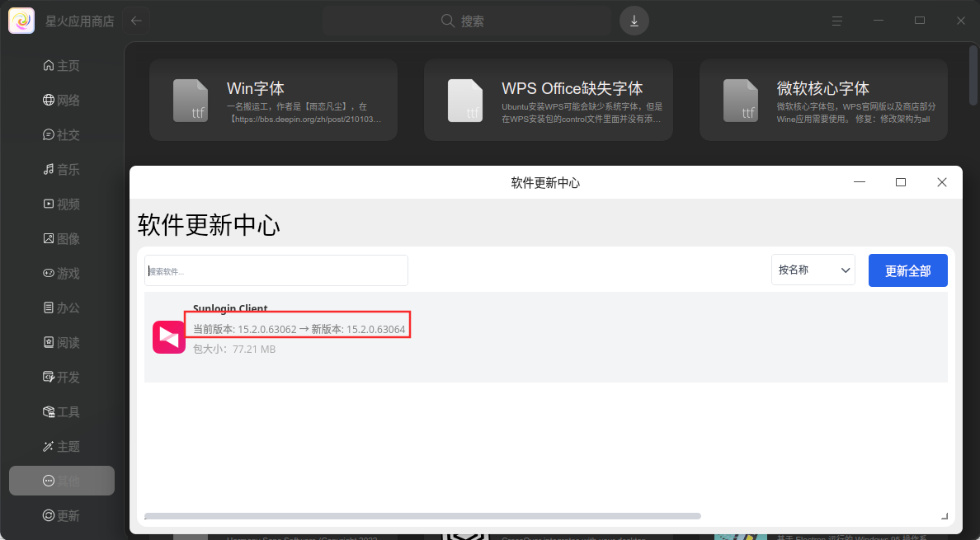Image resolution: width=980 pixels, height=540 pixels.
Task: Click the Spark Store logo icon
Action: click(21, 21)
